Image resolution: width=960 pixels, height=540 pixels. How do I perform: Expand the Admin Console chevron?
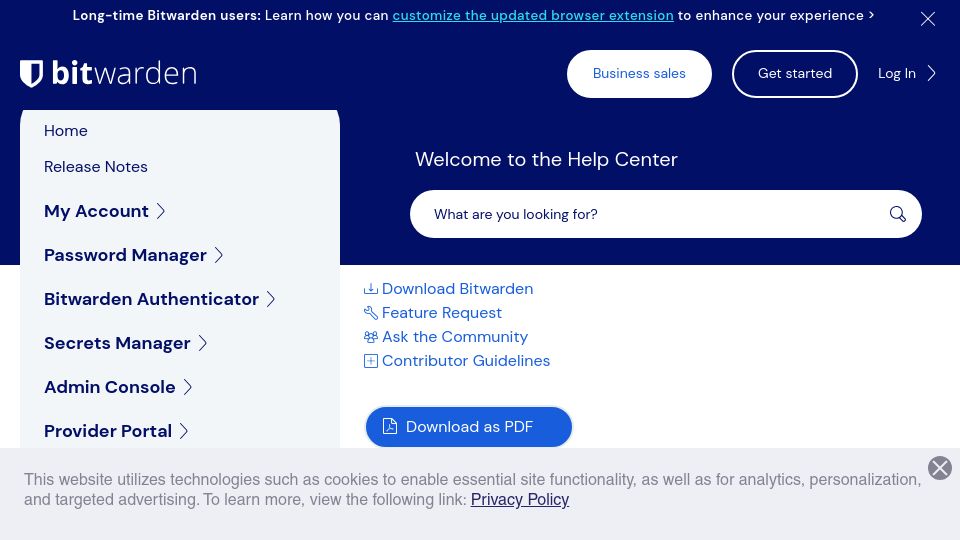(187, 388)
